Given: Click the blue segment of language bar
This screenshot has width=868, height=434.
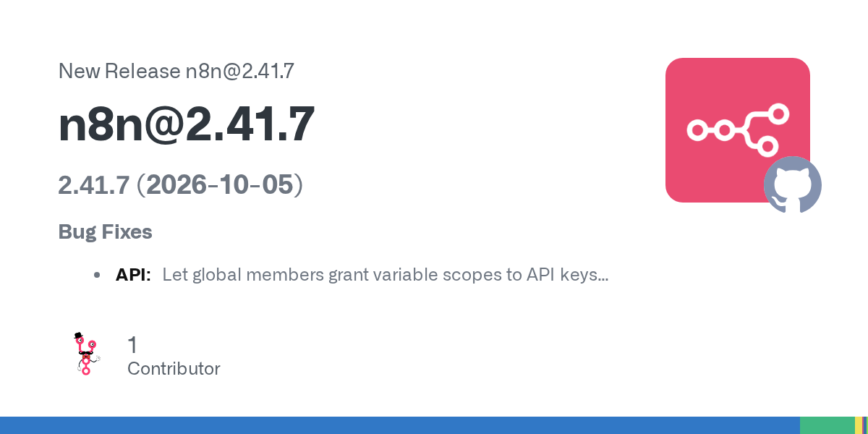Looking at the screenshot, I should [400, 425].
